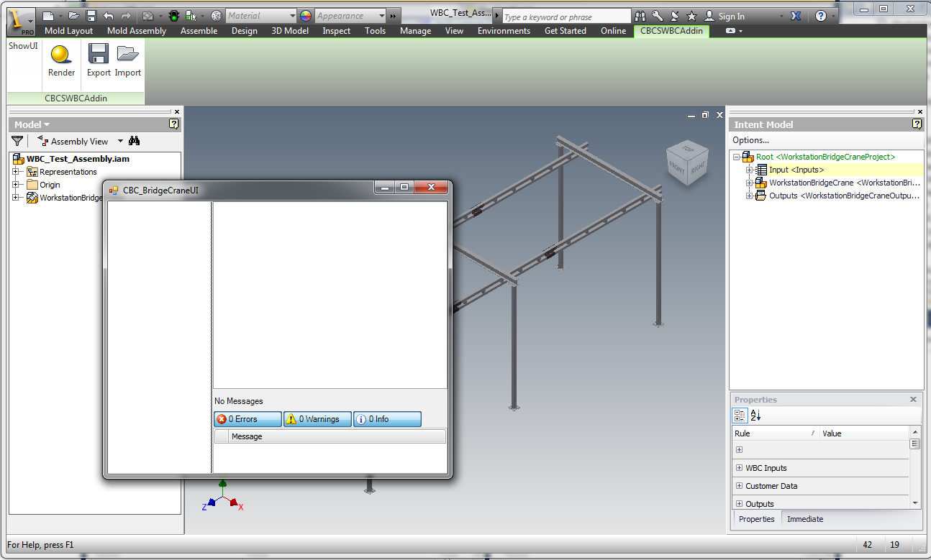Click the ShowUI button
The height and width of the screenshot is (560, 931).
pos(22,45)
